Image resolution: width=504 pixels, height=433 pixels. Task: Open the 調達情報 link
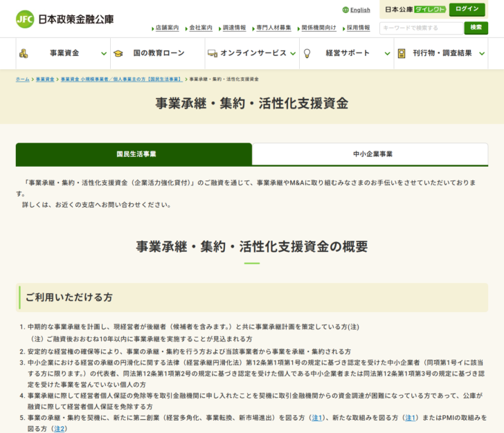[x=234, y=28]
